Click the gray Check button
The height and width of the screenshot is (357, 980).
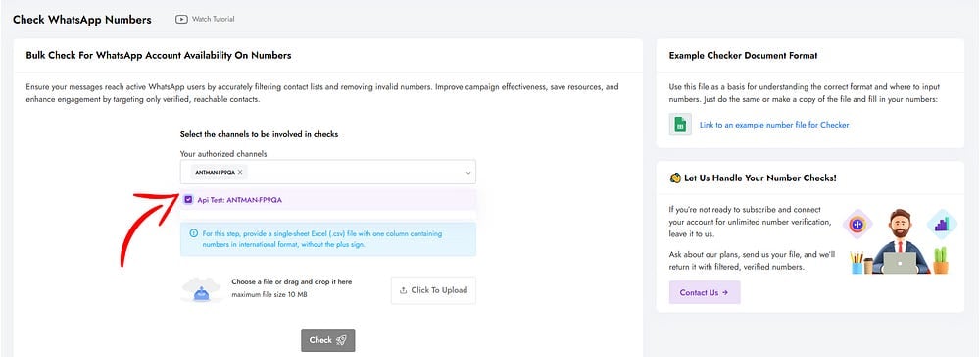[x=328, y=340]
